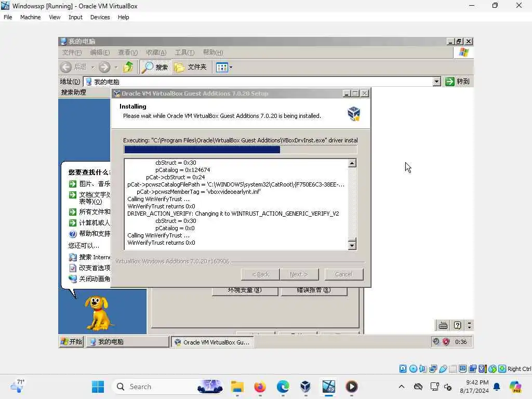Image resolution: width=532 pixels, height=399 pixels.
Task: Open the 查看(V) menu in Explorer
Action: tap(128, 52)
